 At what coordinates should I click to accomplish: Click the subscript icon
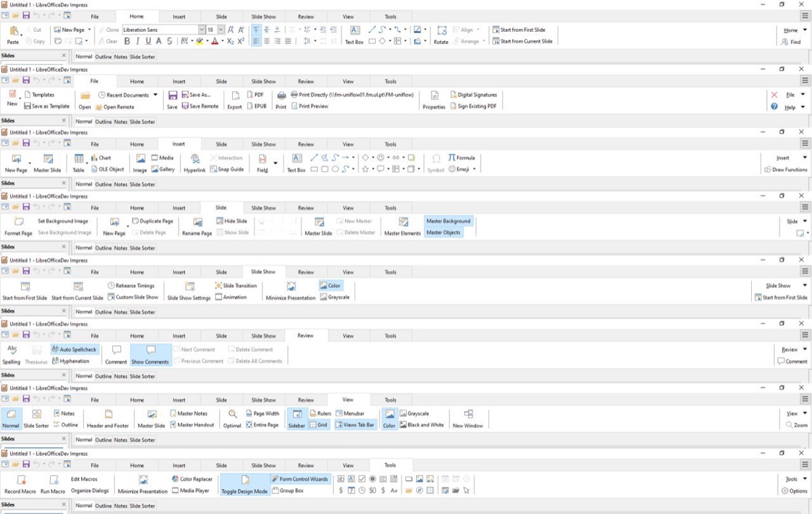click(x=231, y=41)
